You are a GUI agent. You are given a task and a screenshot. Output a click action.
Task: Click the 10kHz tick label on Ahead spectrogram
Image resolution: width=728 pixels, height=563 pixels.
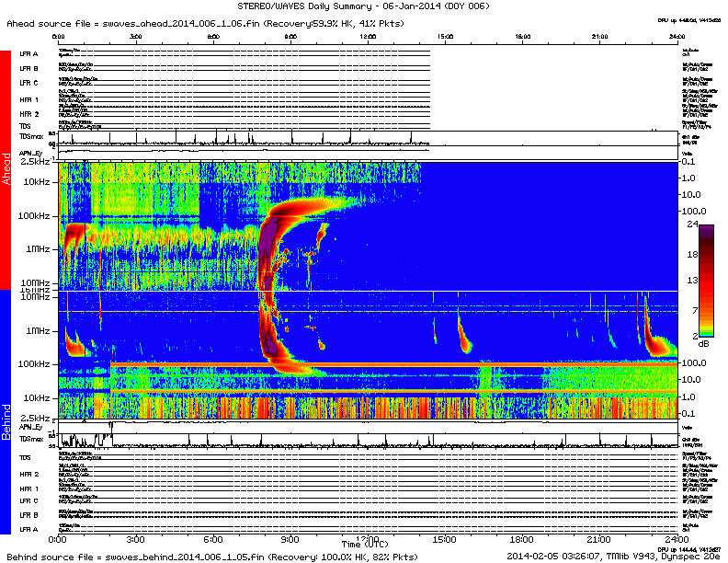point(36,181)
